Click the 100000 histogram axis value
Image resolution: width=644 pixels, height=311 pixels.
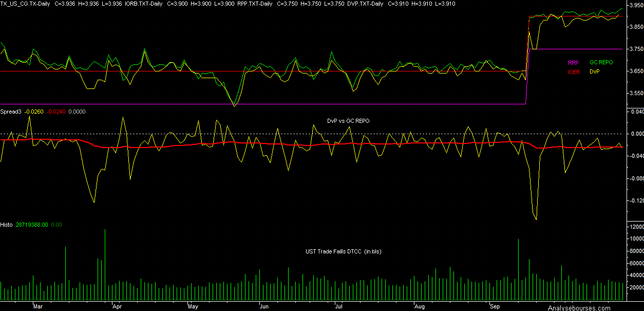tap(636, 239)
